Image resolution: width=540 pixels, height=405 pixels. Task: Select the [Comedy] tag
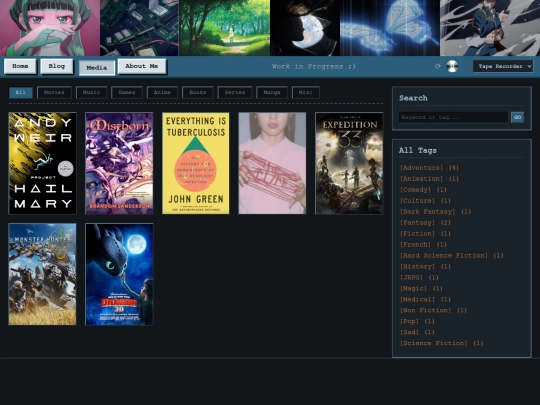coord(415,190)
